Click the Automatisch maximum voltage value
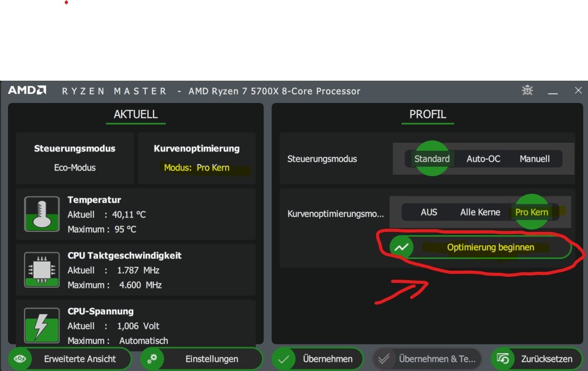 [143, 341]
